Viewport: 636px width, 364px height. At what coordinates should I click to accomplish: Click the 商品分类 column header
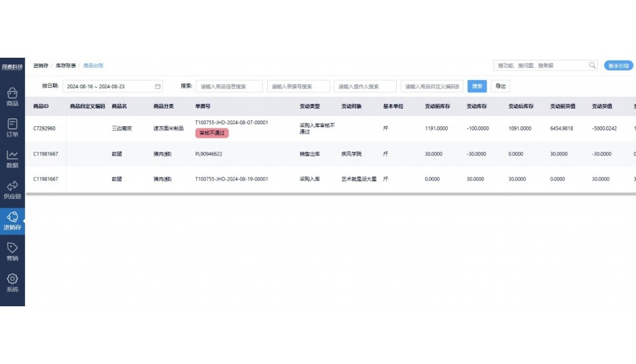tap(164, 106)
